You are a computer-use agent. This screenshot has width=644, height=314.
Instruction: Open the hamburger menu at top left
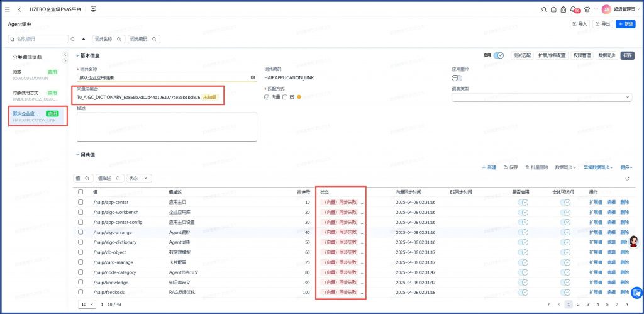pyautogui.click(x=8, y=9)
